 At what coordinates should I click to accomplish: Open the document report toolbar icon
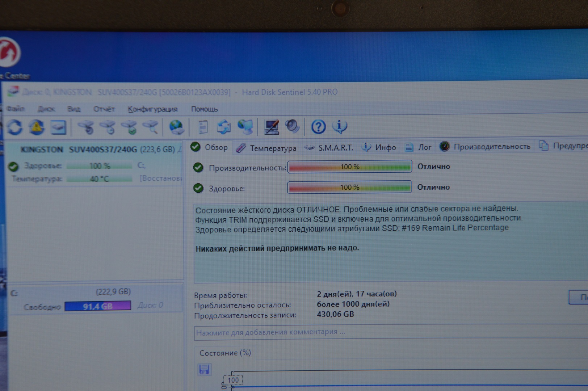click(203, 127)
